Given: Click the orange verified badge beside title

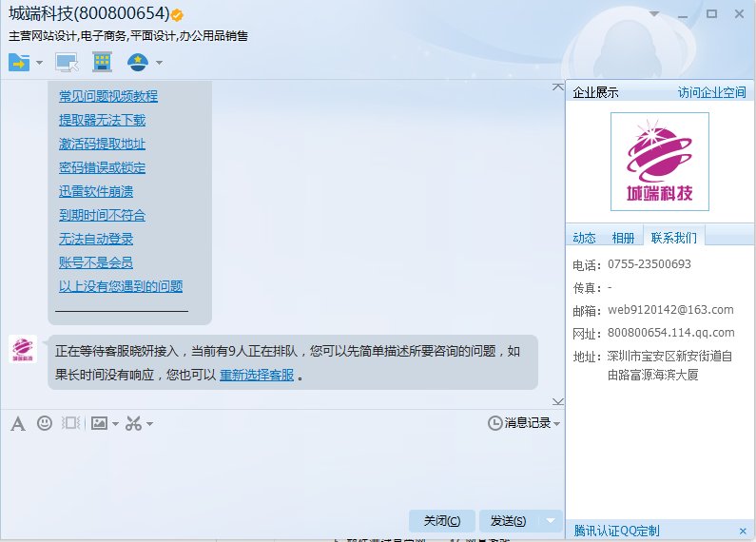Looking at the screenshot, I should coord(177,15).
